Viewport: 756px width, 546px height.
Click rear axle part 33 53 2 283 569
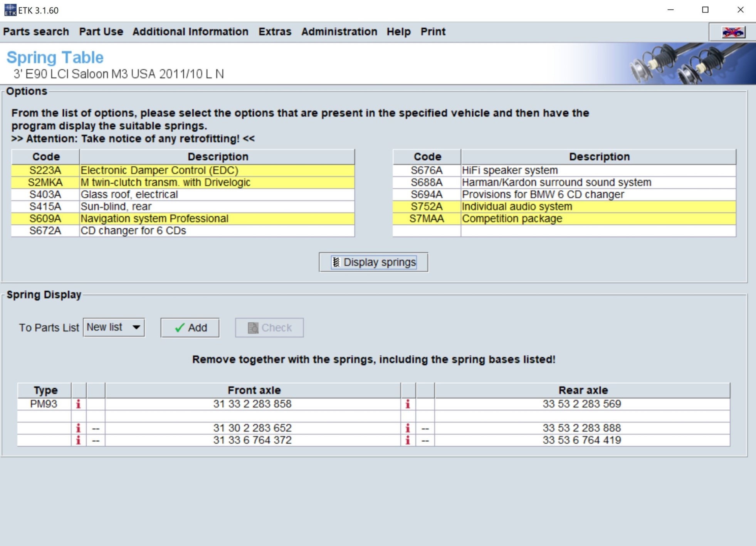click(x=582, y=404)
